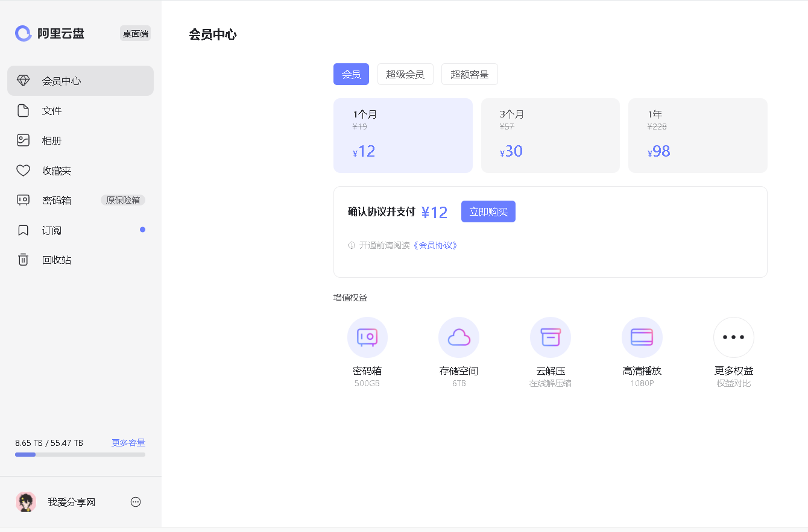Viewport: 808px width, 532px height.
Task: Click the user avatar of 我爱分享网
Action: tap(25, 502)
